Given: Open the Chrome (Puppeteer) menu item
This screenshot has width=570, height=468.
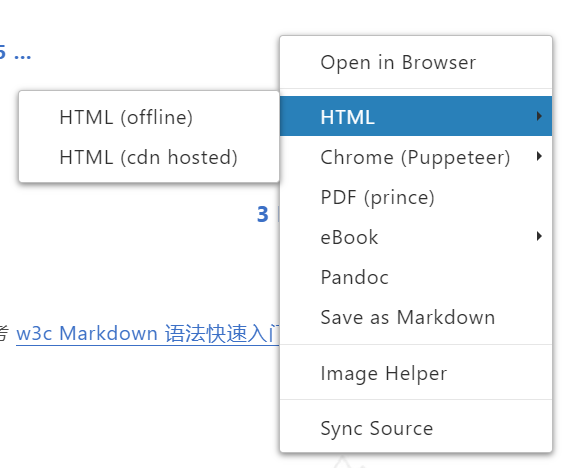Looking at the screenshot, I should pos(416,157).
